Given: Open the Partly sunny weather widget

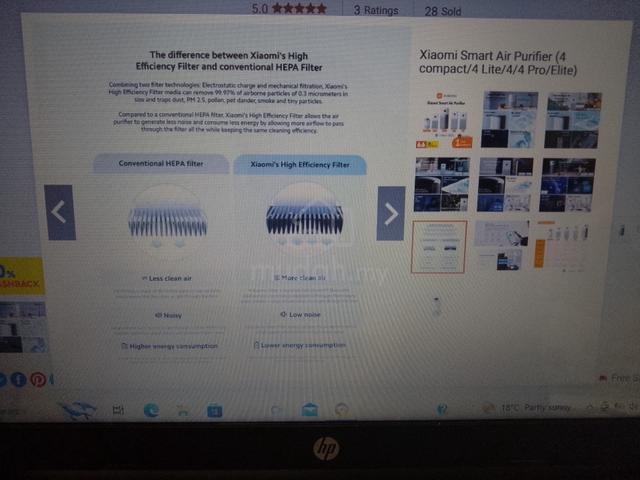Looking at the screenshot, I should coord(527,407).
